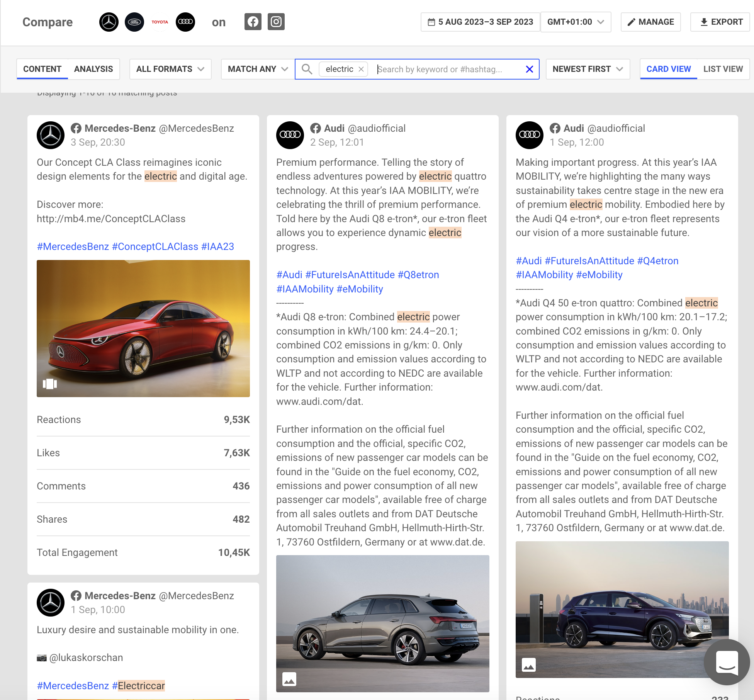Click hashtag #IAA23

pos(217,246)
